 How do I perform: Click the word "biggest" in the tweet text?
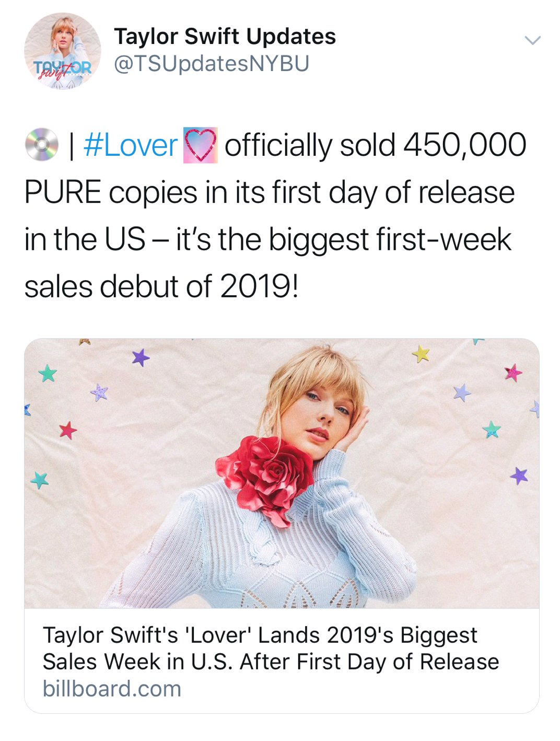tap(319, 240)
